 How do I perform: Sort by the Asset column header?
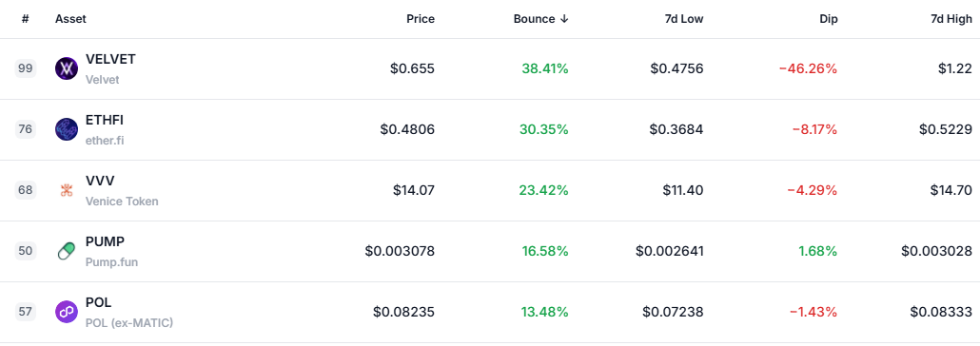(x=70, y=19)
